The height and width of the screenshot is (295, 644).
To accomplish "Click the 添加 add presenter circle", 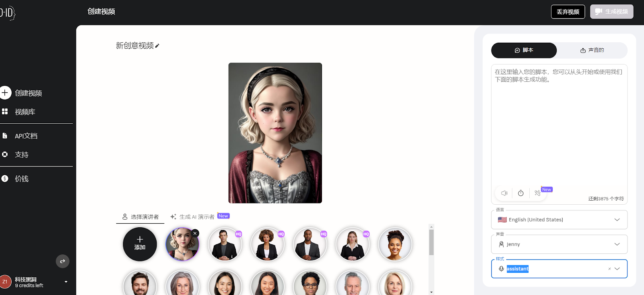I will click(x=140, y=244).
